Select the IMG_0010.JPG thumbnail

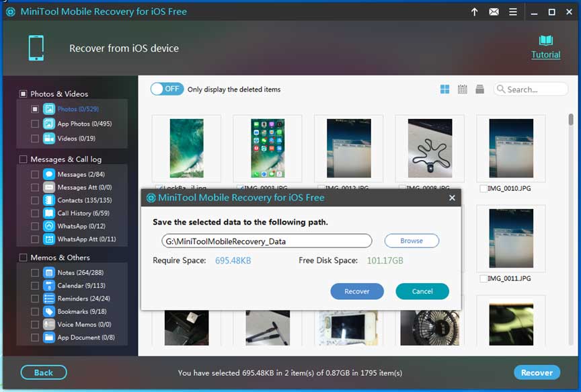(511, 148)
